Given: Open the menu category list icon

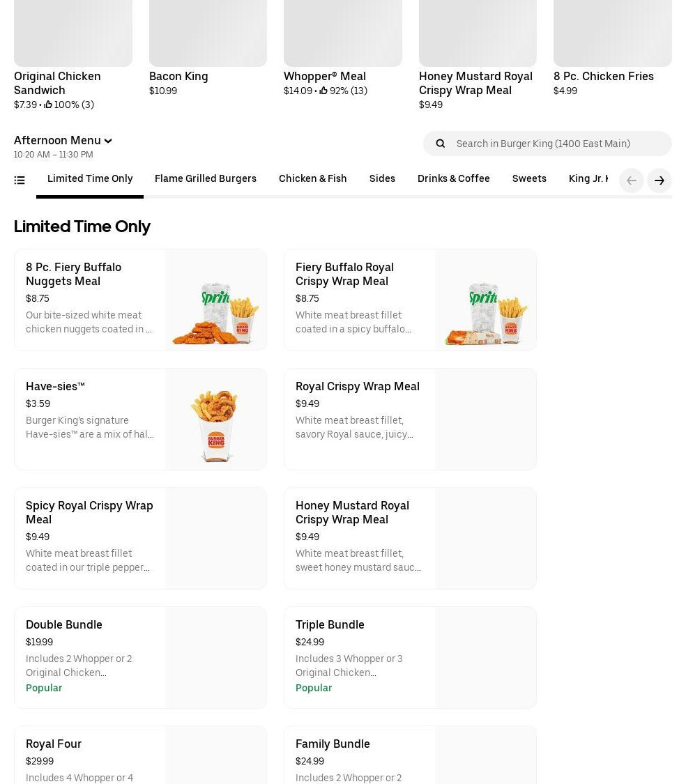Looking at the screenshot, I should [x=20, y=180].
